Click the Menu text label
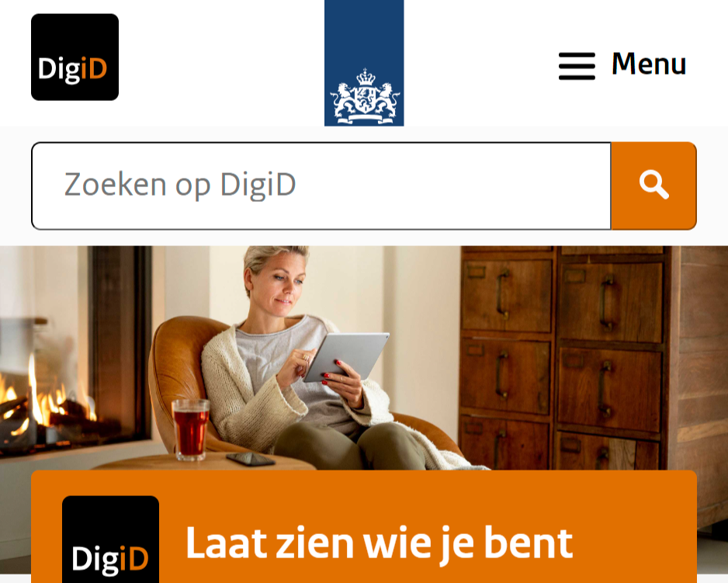 (649, 64)
